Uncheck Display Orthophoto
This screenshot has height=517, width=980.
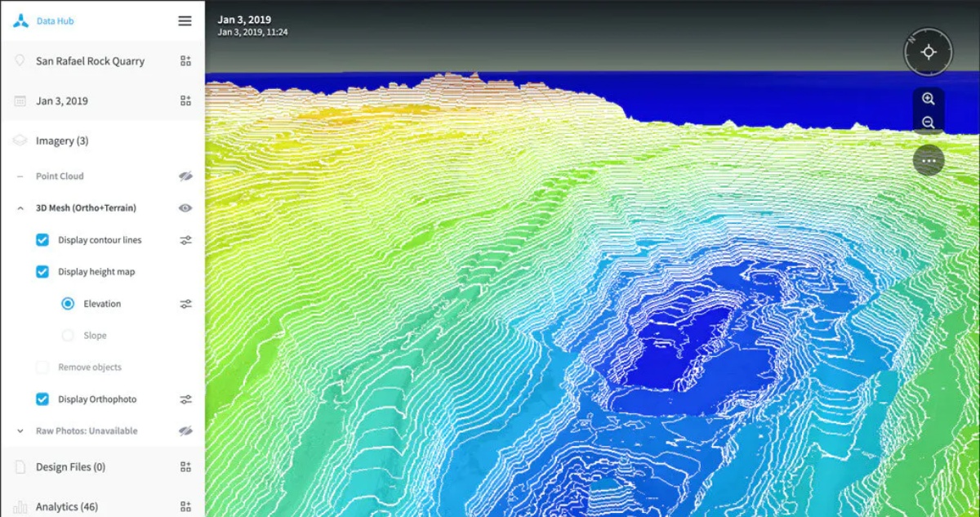[42, 399]
